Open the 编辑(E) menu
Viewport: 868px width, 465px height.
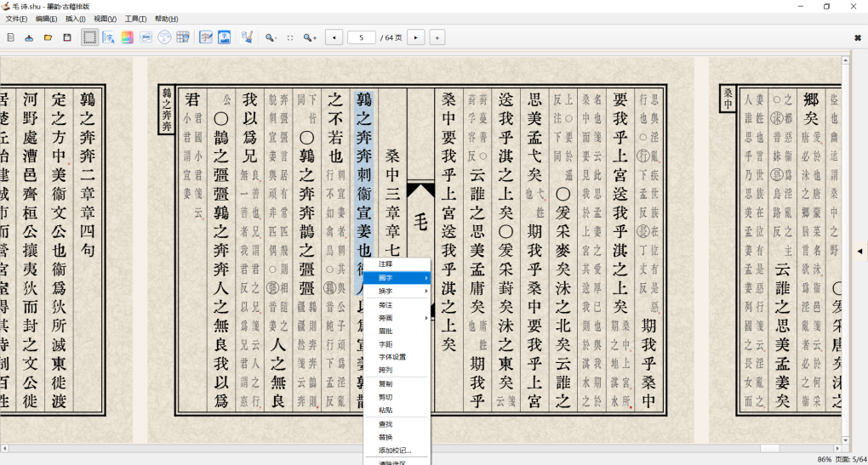pyautogui.click(x=46, y=19)
